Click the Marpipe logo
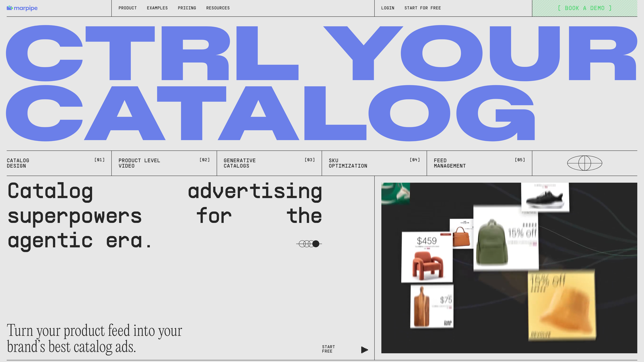Viewport: 644px width, 362px height. [22, 8]
